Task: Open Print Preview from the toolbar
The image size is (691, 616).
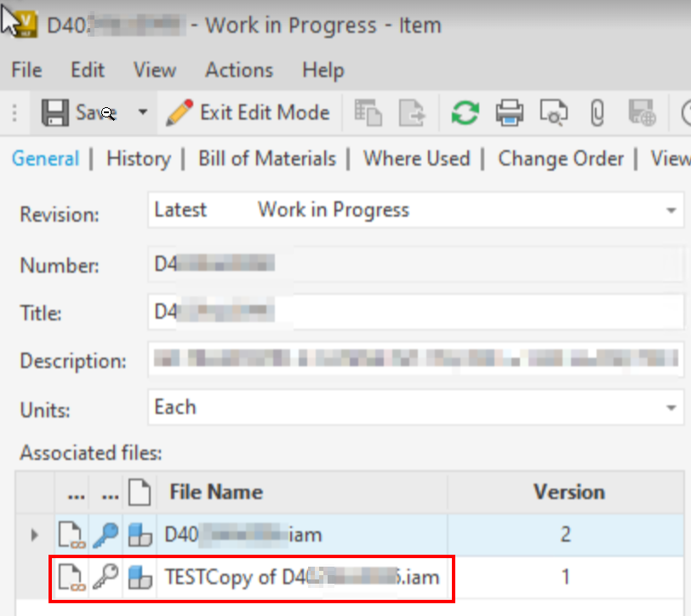Action: pos(553,112)
